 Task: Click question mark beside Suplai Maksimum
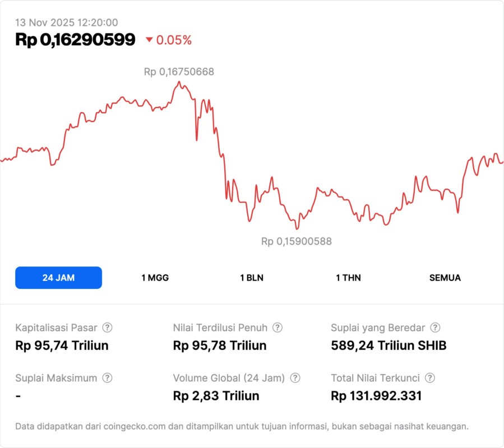pyautogui.click(x=107, y=378)
